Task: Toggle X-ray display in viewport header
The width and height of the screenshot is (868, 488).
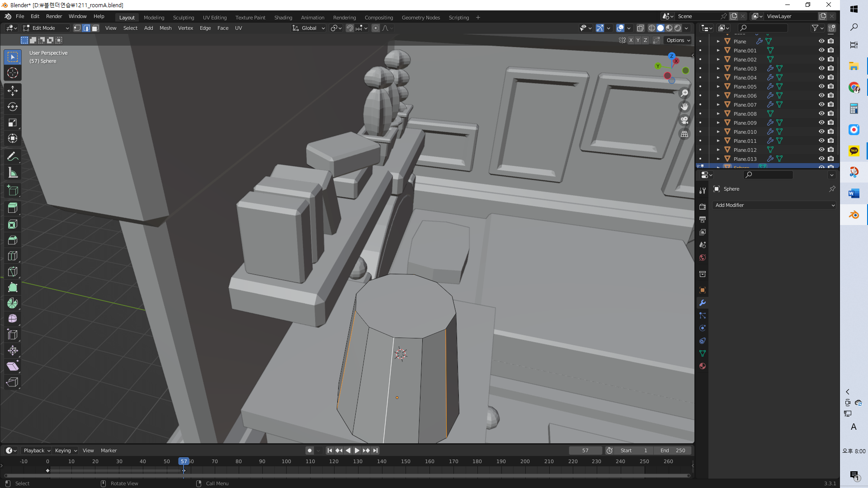Action: [640, 28]
